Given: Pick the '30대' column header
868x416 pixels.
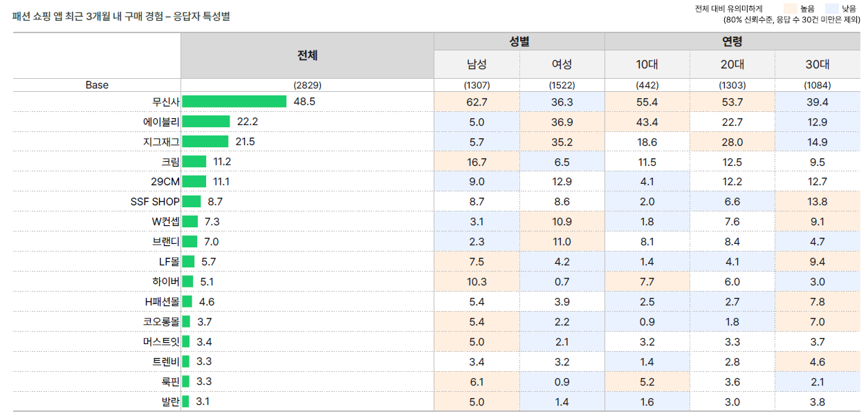Looking at the screenshot, I should [817, 64].
